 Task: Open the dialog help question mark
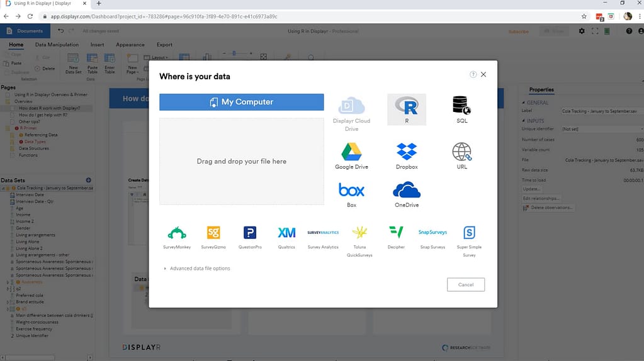(473, 74)
